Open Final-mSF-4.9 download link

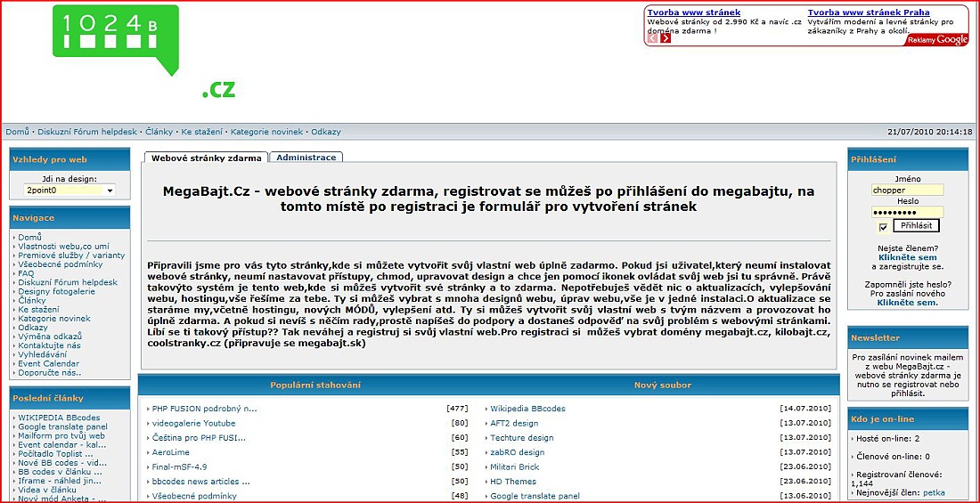[179, 466]
